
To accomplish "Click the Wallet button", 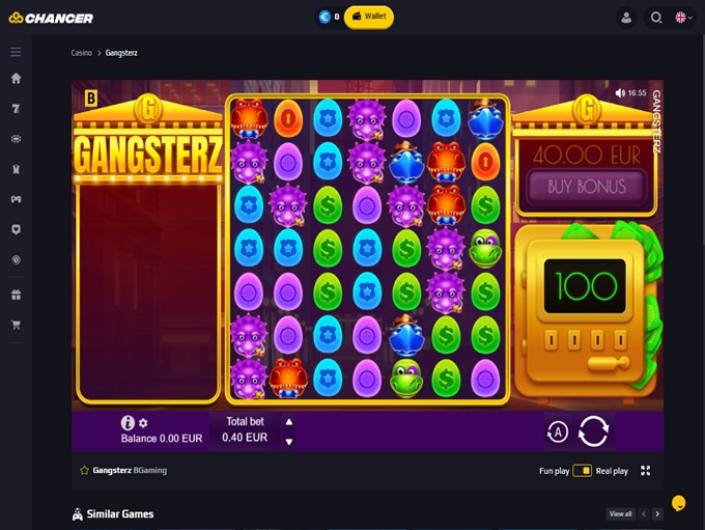I will (x=369, y=17).
